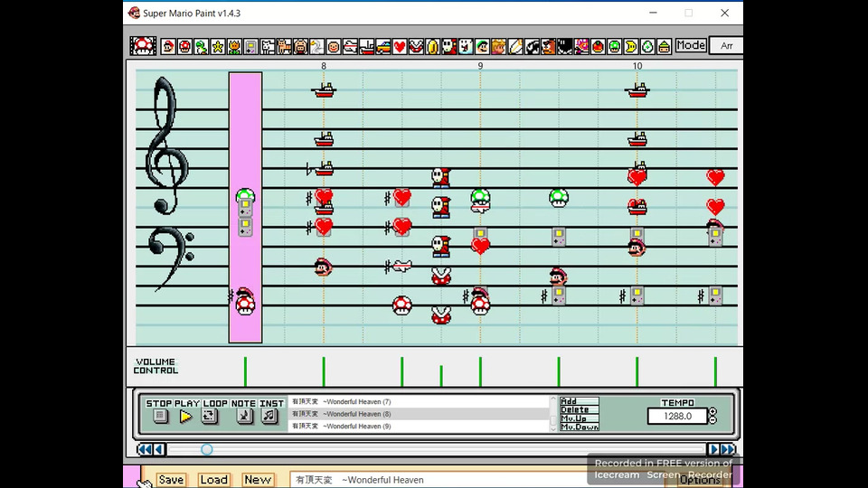Select the Luigi instrument icon
The height and width of the screenshot is (488, 868).
482,46
